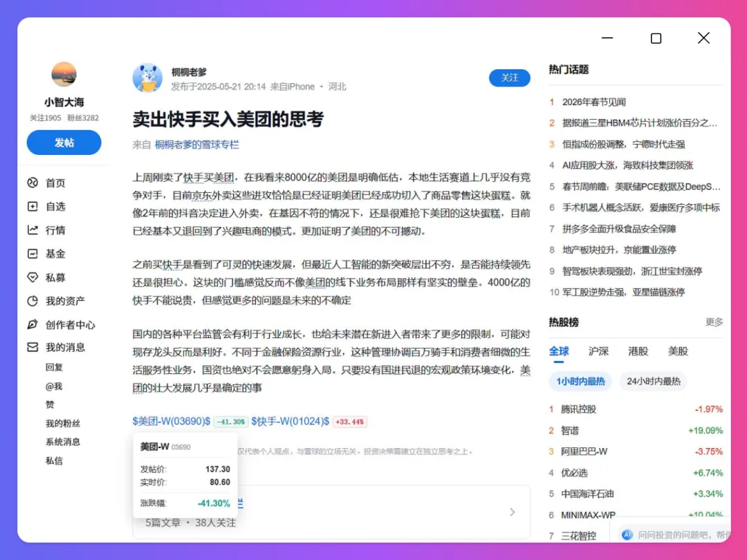Open hot topic 2026年春节见闻
The height and width of the screenshot is (560, 747).
(x=594, y=102)
